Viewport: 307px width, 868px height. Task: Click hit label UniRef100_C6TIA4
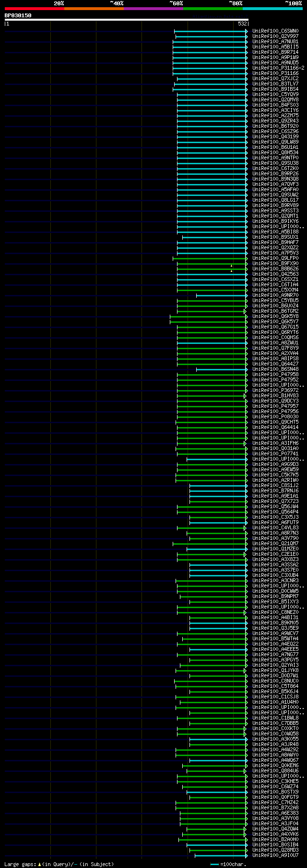click(275, 285)
